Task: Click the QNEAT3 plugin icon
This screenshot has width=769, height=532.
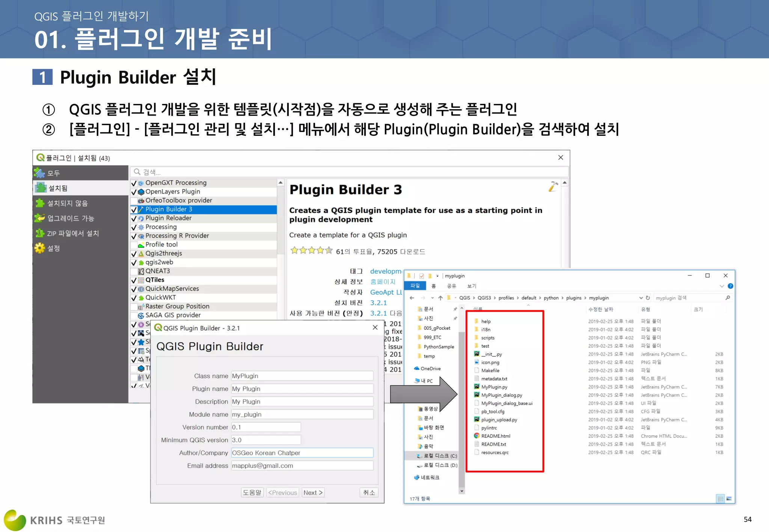Action: [x=141, y=271]
